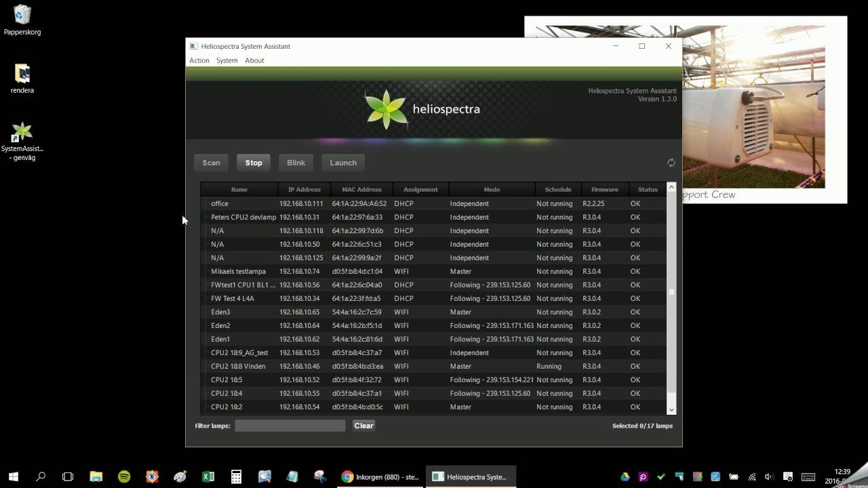Sort by the MAC Address column header

pos(361,190)
